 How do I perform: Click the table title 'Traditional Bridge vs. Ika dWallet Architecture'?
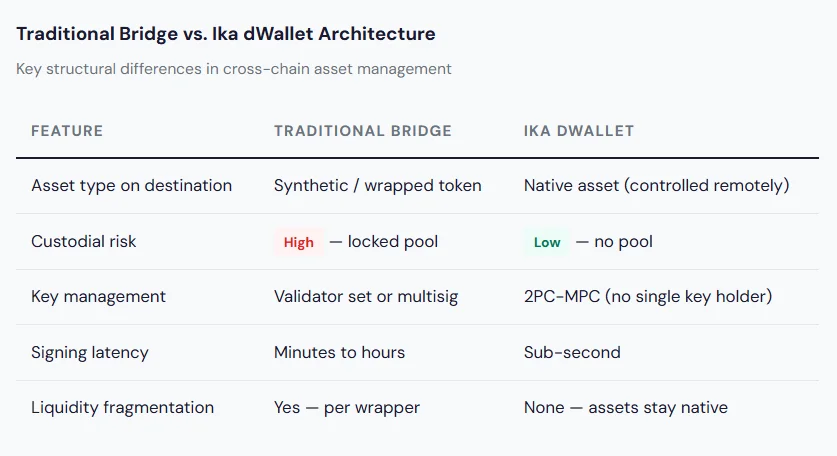226,34
